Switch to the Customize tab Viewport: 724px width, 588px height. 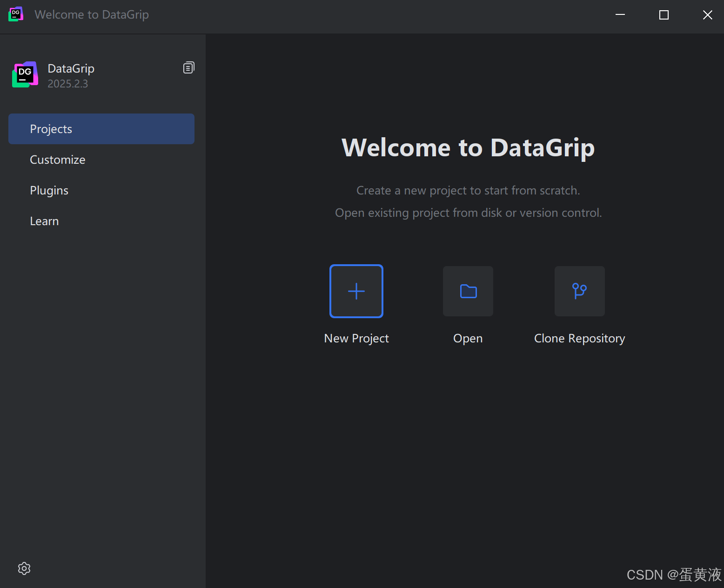tap(101, 160)
